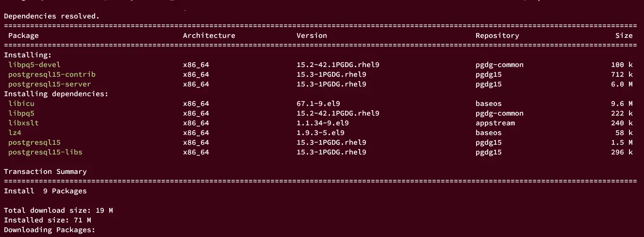Click the Repository column header
Viewport: 644px width, 237px height.
click(497, 35)
